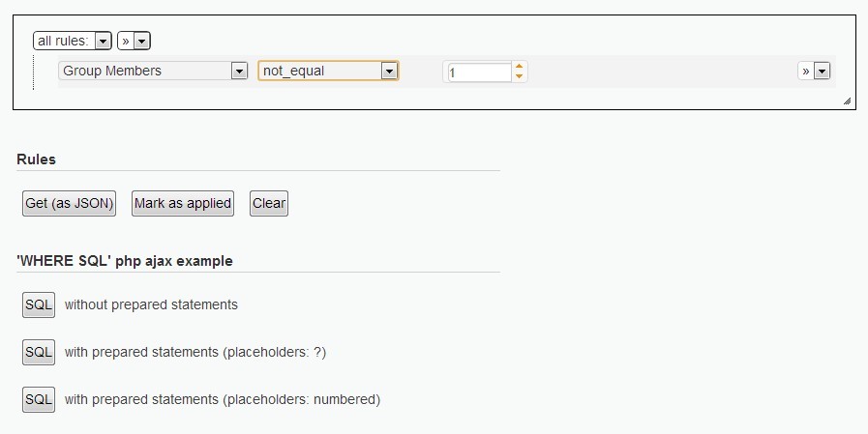Screen dimensions: 868x434
Task: Expand the arrow beside top » button
Action: (141, 41)
